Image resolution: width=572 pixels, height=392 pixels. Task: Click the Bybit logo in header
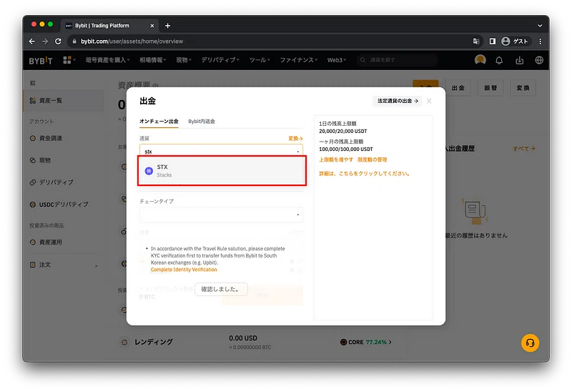41,61
